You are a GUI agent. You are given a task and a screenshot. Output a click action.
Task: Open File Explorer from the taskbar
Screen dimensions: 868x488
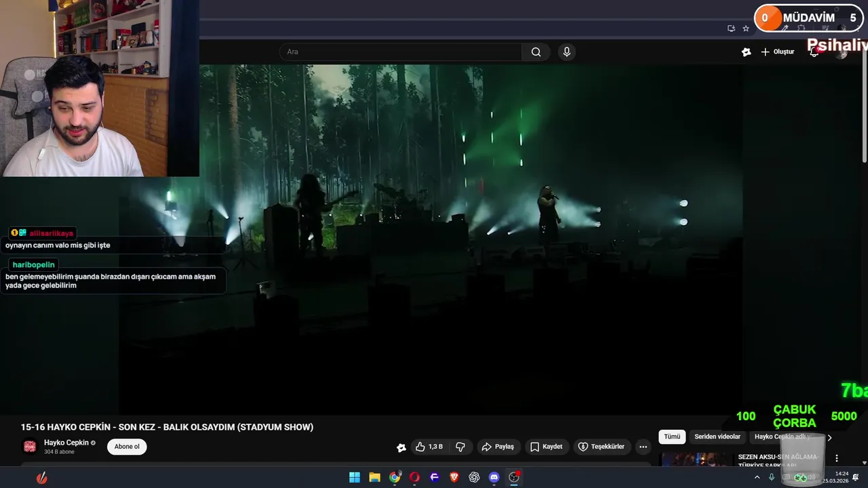coord(374,477)
